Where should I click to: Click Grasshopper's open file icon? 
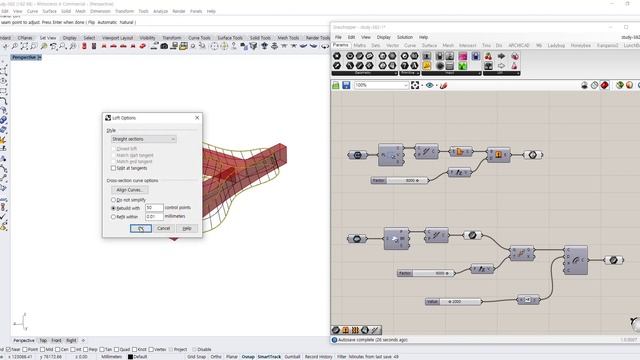(336, 85)
